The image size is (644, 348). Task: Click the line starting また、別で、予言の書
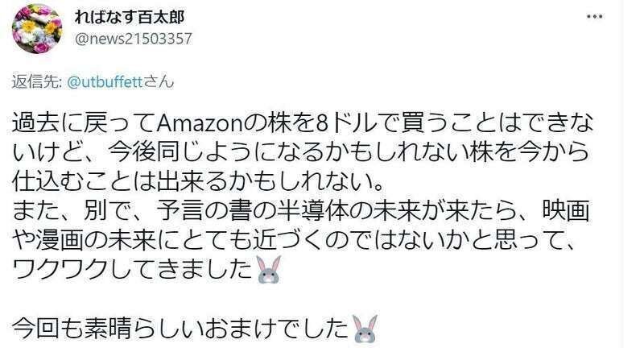[x=300, y=210]
